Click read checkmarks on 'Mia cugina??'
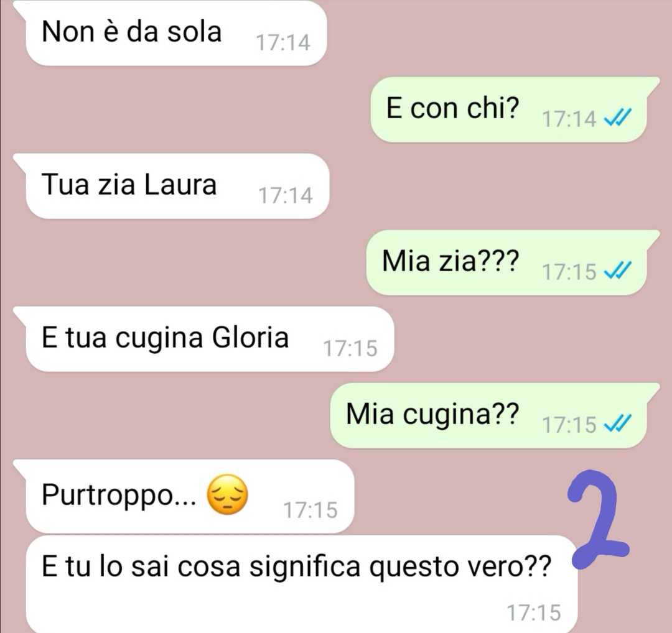This screenshot has width=672, height=633. pos(618,423)
